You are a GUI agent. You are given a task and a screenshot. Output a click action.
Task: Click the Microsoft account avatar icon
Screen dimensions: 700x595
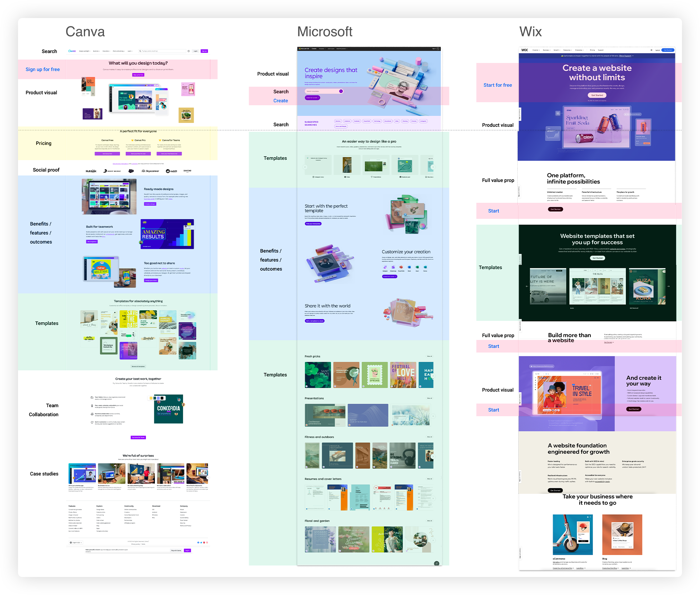point(438,49)
